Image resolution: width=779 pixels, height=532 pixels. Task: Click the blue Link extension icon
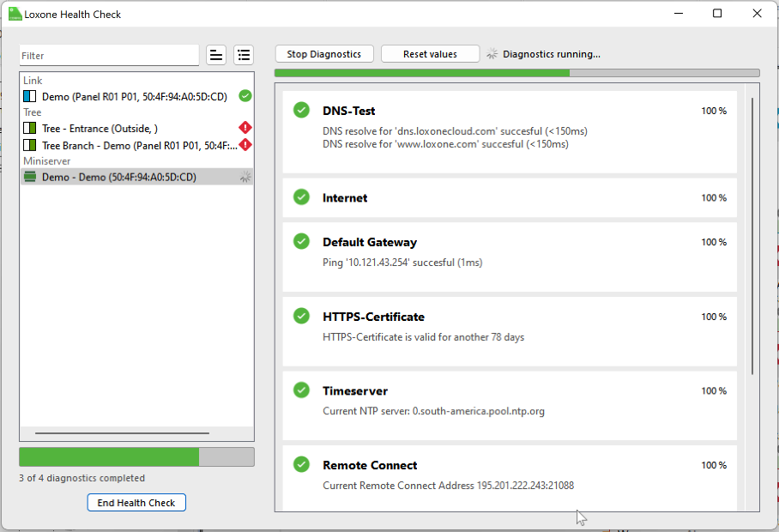[x=31, y=97]
